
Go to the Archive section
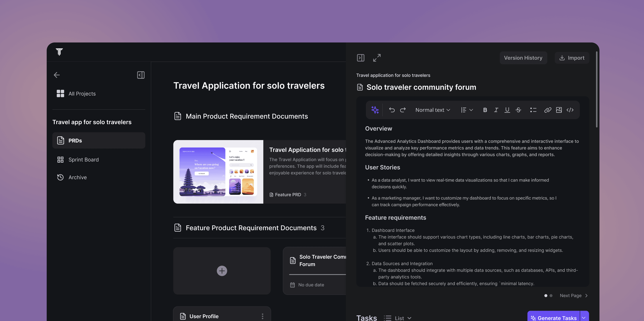[78, 177]
